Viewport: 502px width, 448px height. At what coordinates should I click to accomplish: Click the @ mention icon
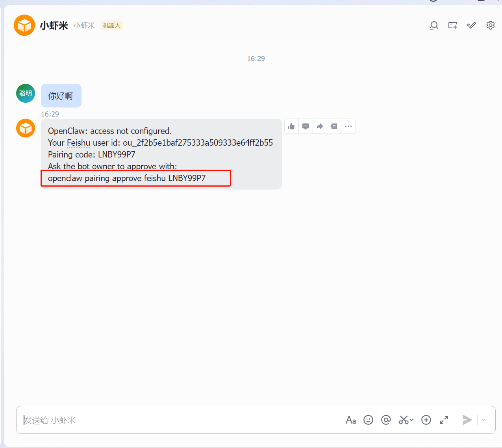(x=386, y=420)
